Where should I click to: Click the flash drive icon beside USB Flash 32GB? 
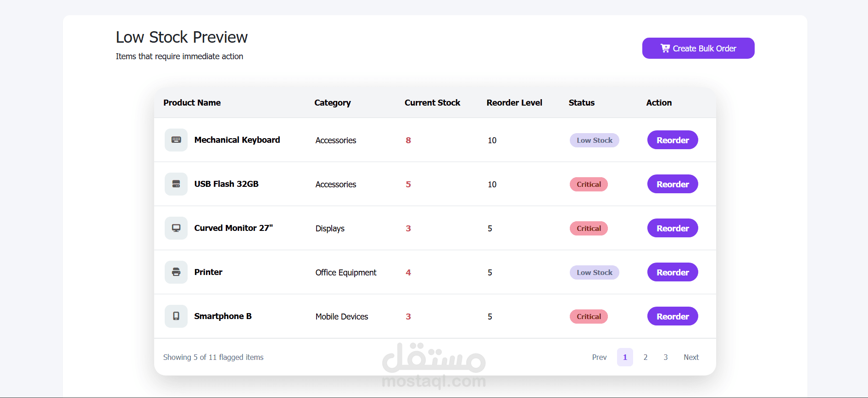click(176, 184)
